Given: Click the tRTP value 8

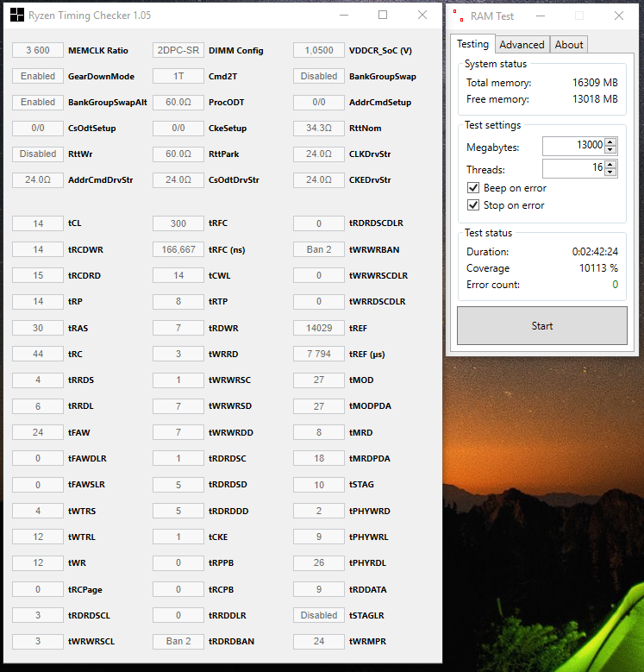Looking at the screenshot, I should tap(178, 301).
